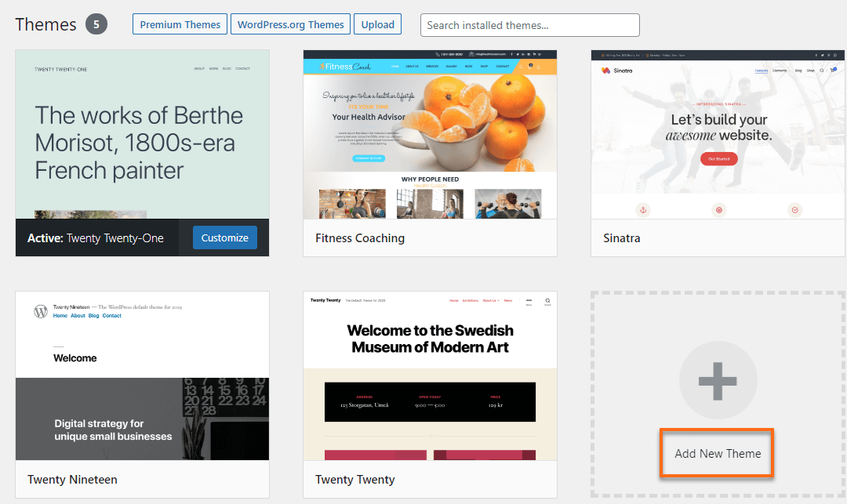Screen dimensions: 847x504
Task: Click the search magnifier icon in Twenty Twenty preview
Action: (547, 300)
